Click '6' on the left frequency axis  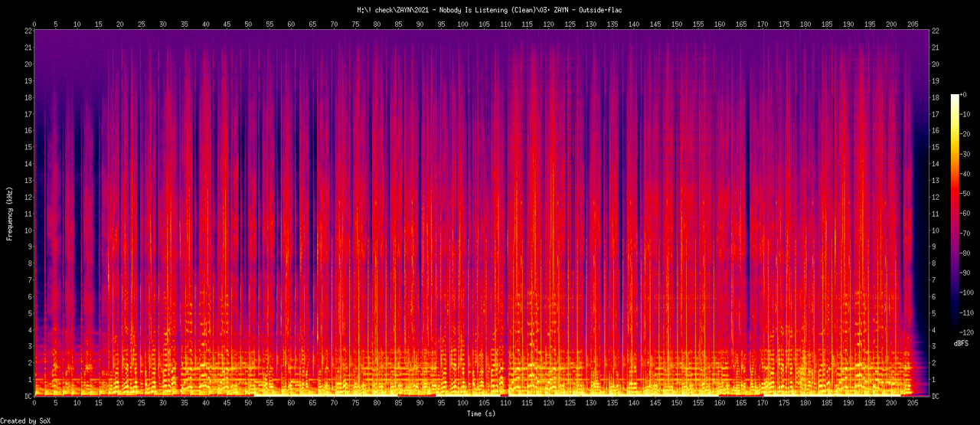[x=29, y=296]
